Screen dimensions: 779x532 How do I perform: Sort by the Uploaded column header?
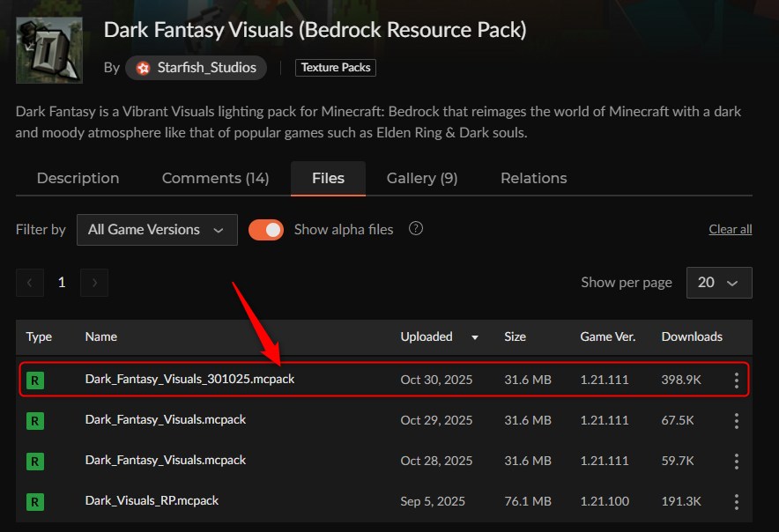click(x=427, y=336)
